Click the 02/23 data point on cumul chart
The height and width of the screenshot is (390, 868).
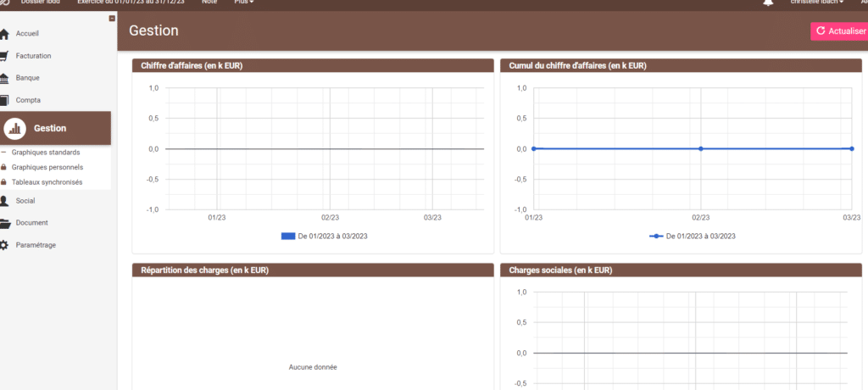(x=701, y=148)
